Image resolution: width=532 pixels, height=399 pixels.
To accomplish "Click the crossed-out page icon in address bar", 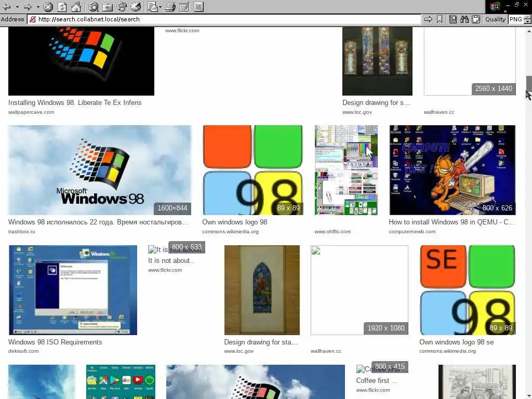I will click(x=33, y=19).
